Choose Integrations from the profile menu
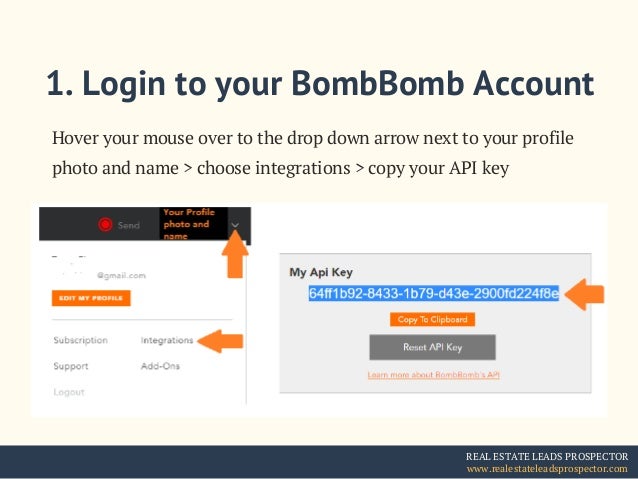 click(167, 340)
